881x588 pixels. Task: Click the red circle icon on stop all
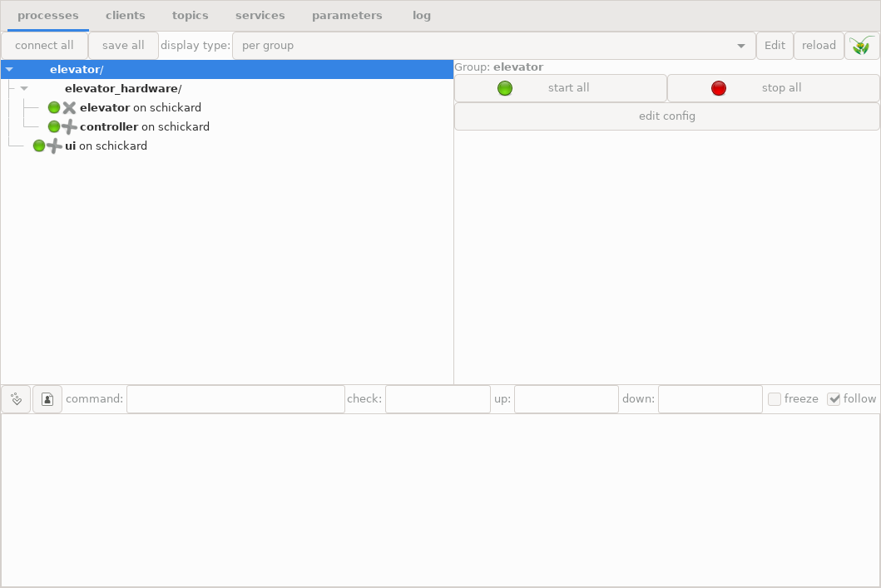tap(719, 88)
